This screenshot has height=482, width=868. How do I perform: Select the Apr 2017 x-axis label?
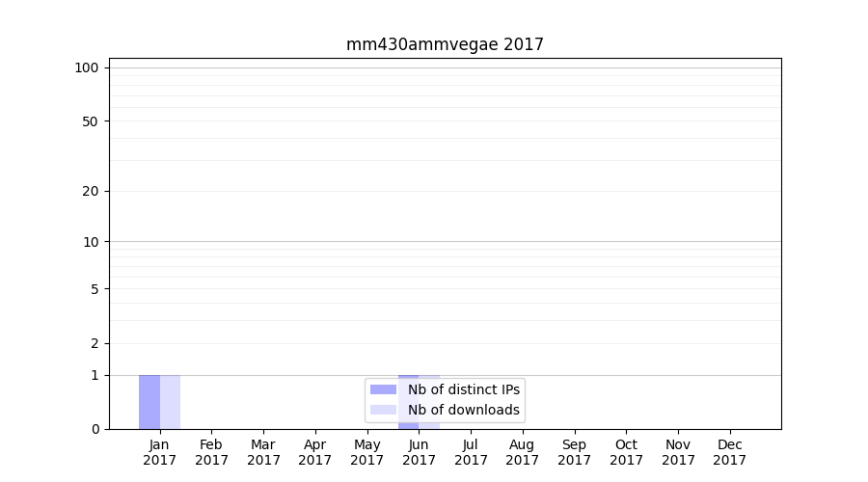[x=315, y=452]
